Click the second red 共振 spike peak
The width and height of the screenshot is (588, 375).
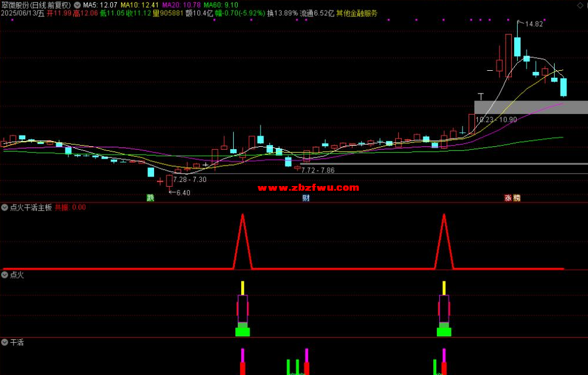point(445,215)
